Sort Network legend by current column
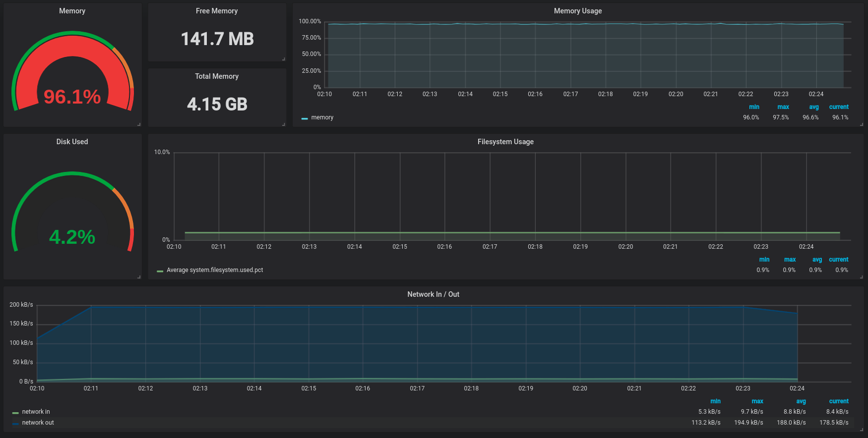Viewport: 868px width, 438px height. click(x=839, y=401)
